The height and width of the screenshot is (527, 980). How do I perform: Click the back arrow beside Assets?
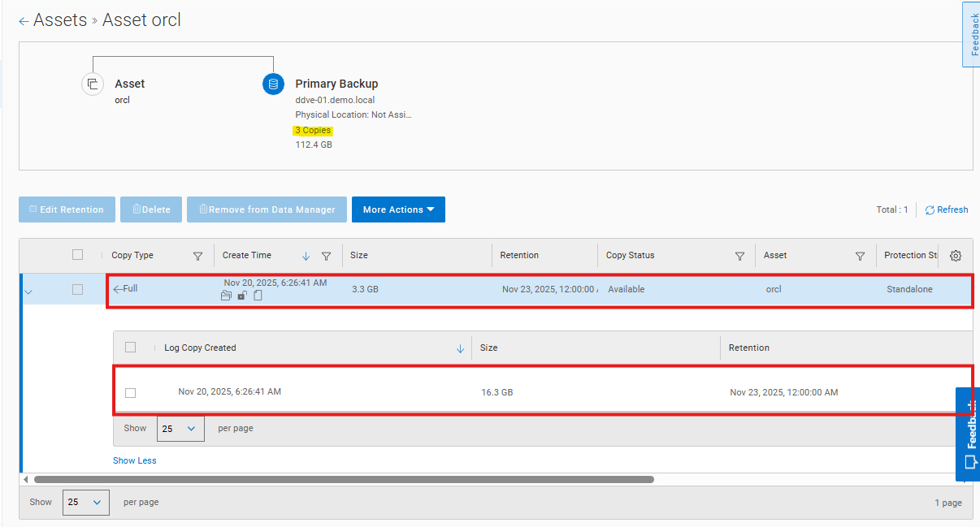[24, 21]
